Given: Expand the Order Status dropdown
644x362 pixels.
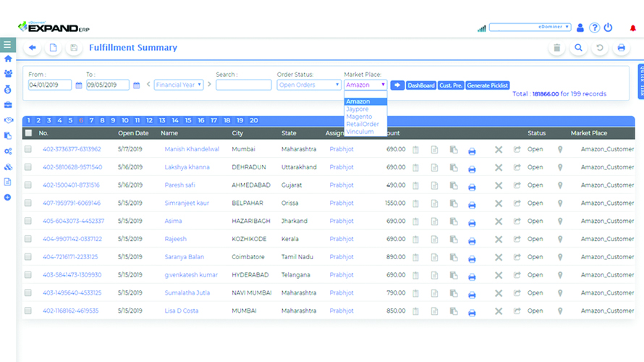Looking at the screenshot, I should click(309, 85).
